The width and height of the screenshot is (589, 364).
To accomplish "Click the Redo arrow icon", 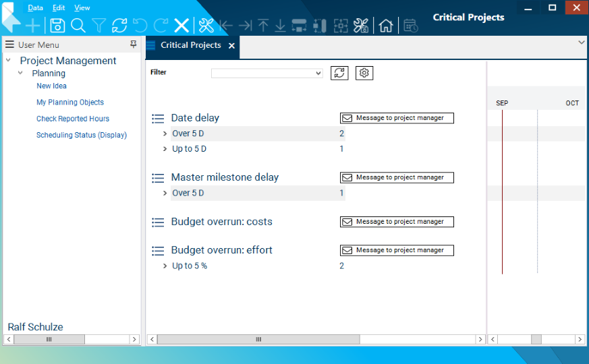I will 161,26.
